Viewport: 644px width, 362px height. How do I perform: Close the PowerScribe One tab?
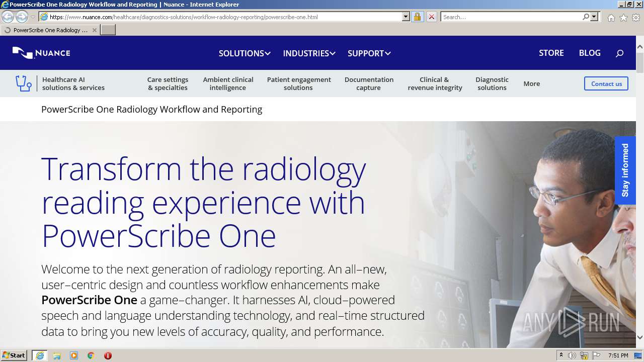94,30
